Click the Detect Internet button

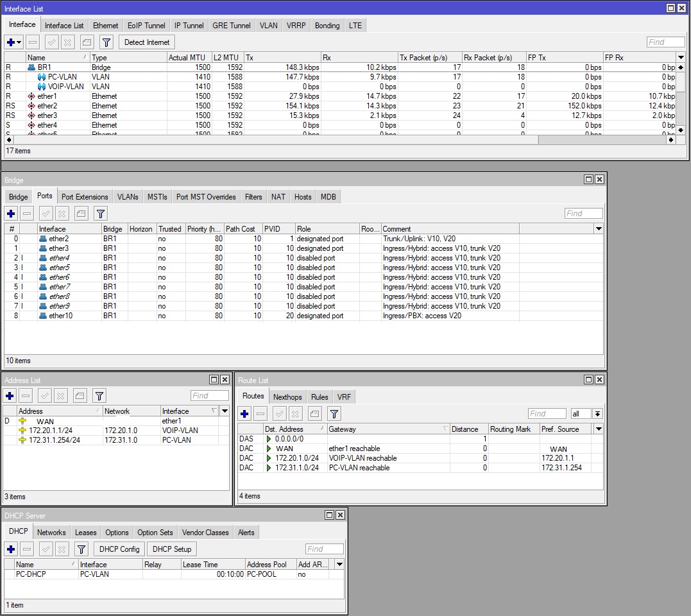tap(147, 42)
